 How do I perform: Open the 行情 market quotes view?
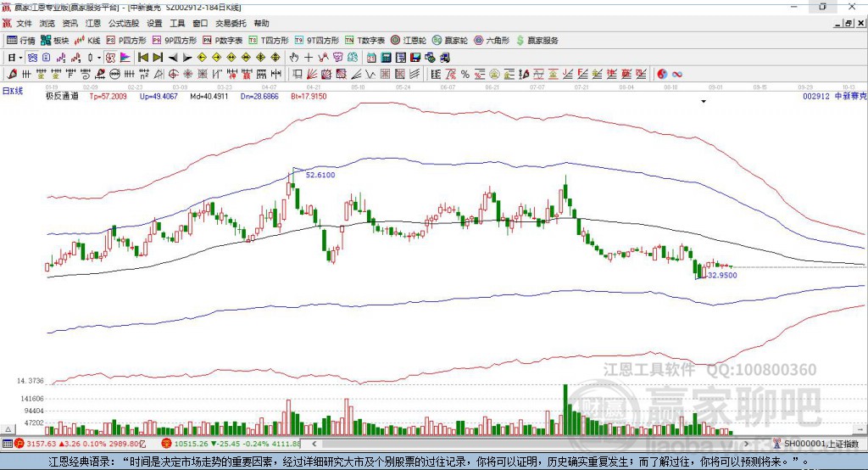(20, 41)
